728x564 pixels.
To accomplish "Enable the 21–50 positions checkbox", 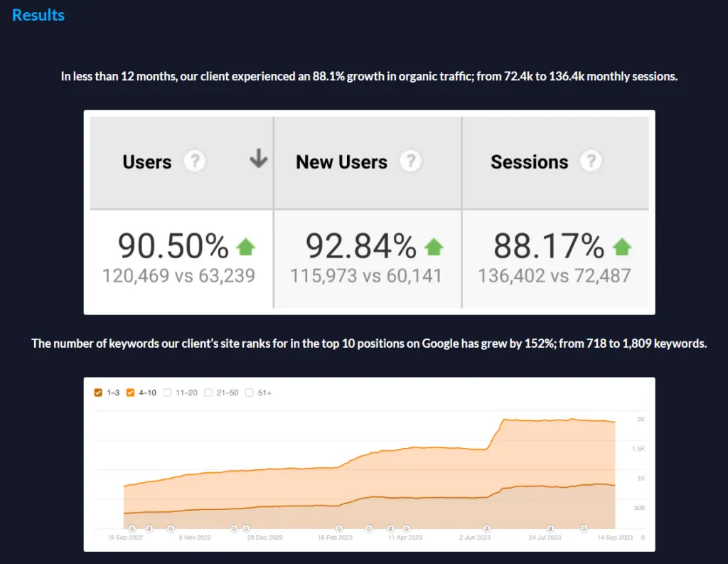I will (x=208, y=393).
